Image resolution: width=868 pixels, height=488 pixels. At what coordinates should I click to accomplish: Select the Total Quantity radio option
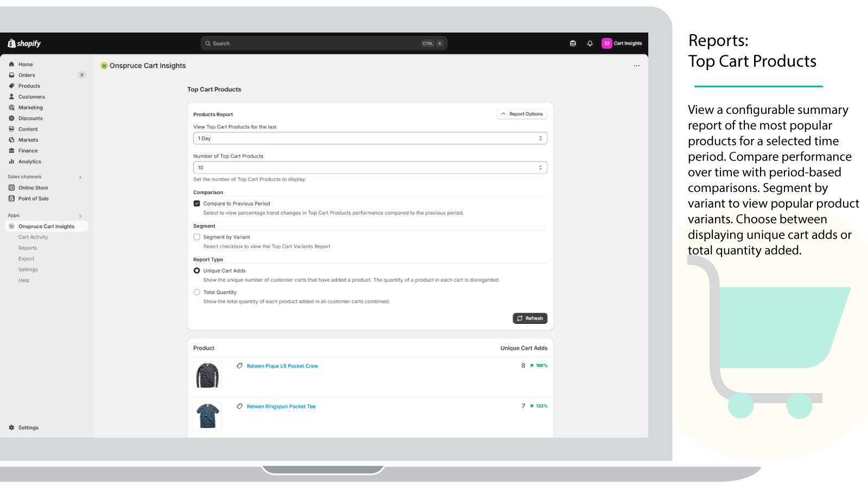coord(197,292)
